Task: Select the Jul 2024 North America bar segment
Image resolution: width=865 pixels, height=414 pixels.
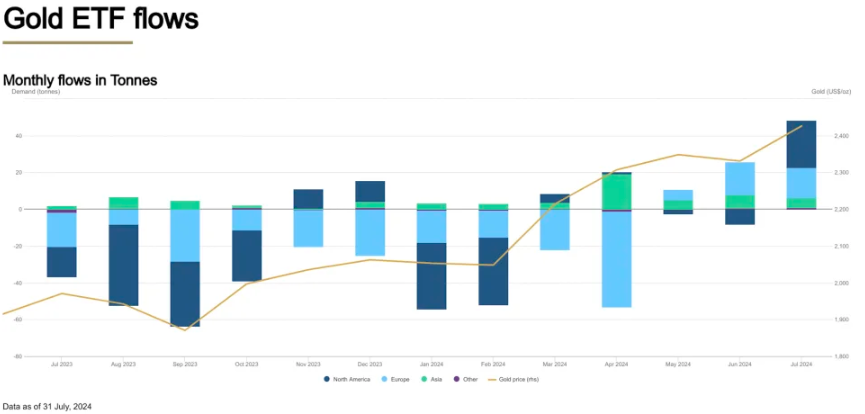Action: click(801, 144)
